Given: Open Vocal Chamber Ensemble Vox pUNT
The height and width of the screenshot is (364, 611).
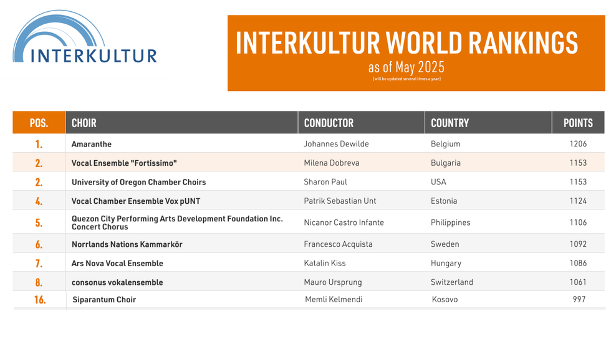Looking at the screenshot, I should click(x=135, y=201).
